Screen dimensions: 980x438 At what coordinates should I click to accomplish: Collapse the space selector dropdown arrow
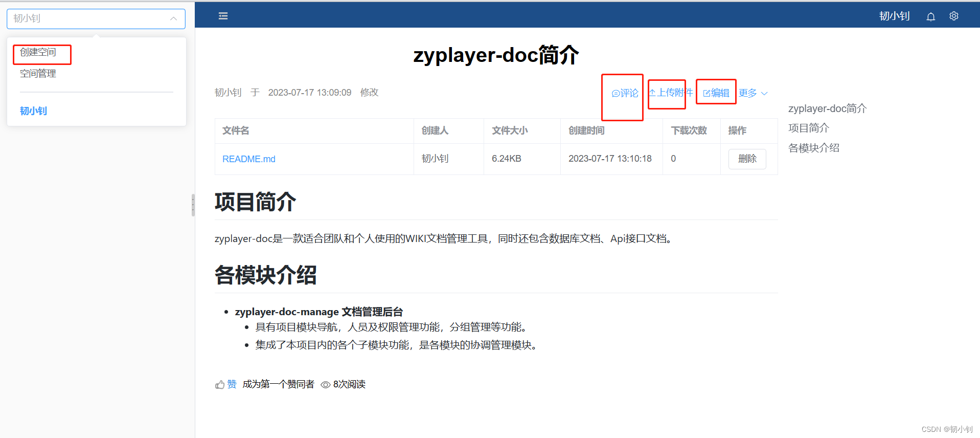pyautogui.click(x=173, y=18)
